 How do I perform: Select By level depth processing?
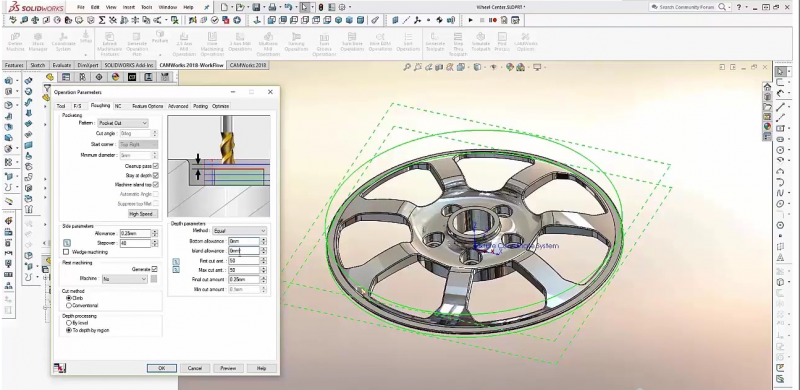pyautogui.click(x=69, y=323)
